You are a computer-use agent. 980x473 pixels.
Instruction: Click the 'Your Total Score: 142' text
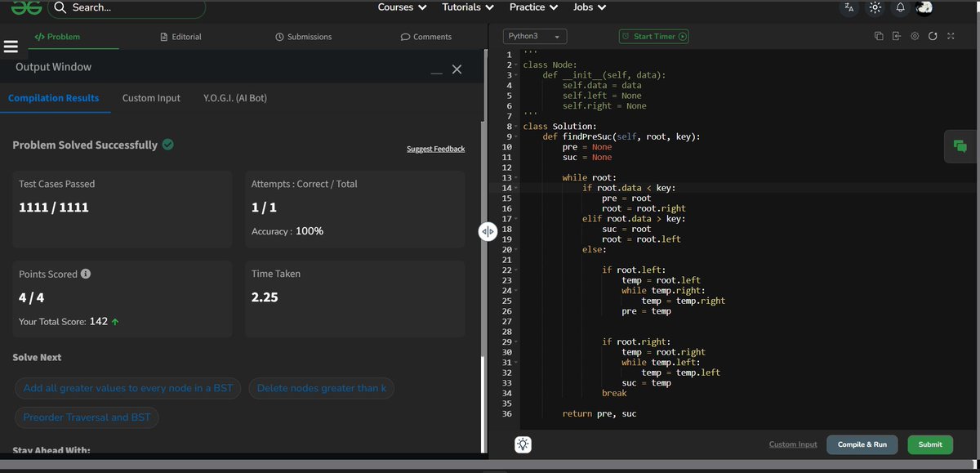click(x=69, y=322)
